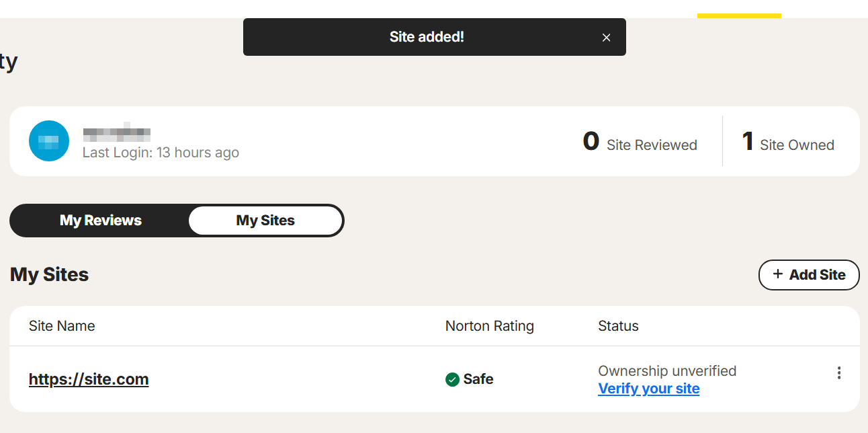Image resolution: width=868 pixels, height=433 pixels.
Task: Click the "Site added!" toast message text
Action: coord(427,37)
